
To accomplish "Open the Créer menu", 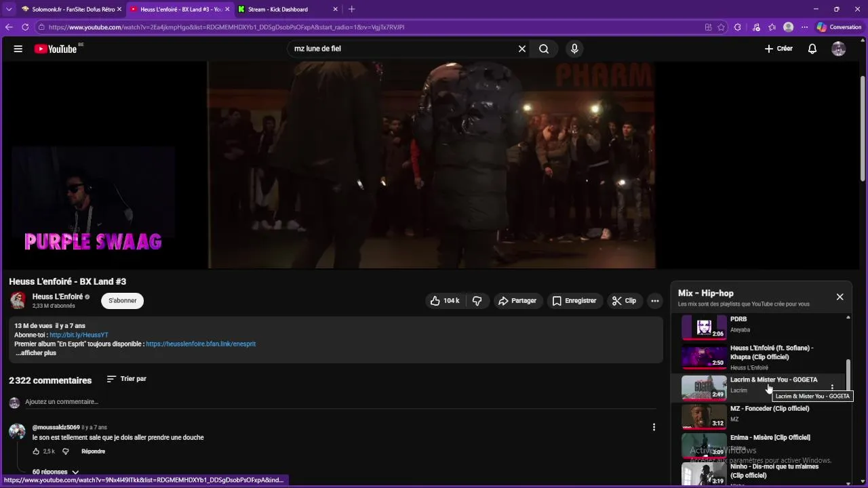I will tap(778, 49).
